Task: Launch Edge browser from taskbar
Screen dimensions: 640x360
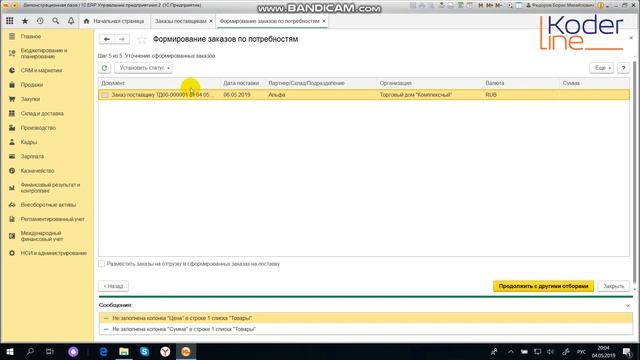Action: [x=104, y=351]
